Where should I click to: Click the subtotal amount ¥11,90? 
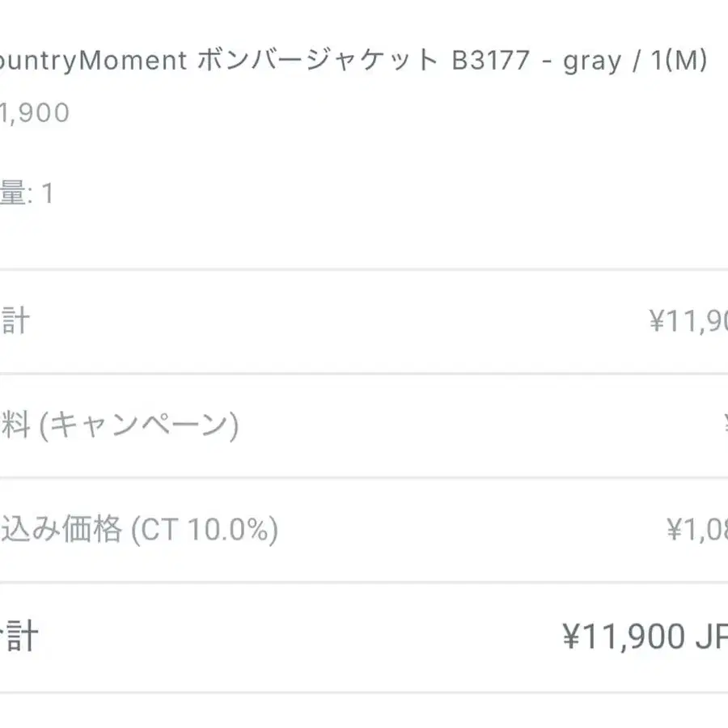click(x=688, y=322)
